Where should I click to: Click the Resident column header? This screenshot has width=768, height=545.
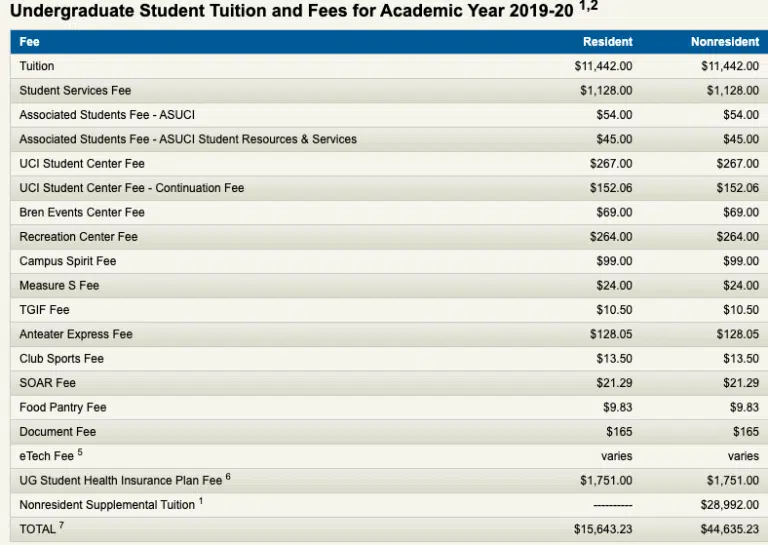click(607, 42)
